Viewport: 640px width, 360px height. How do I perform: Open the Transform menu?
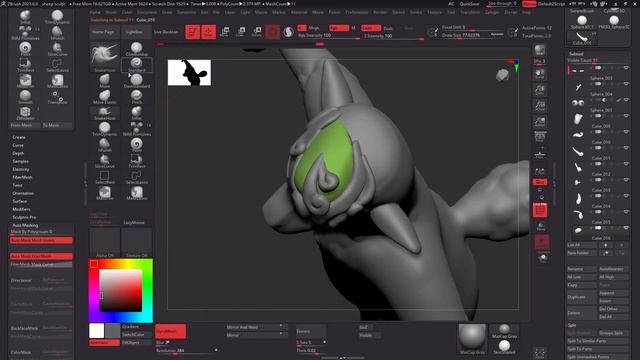(x=470, y=12)
